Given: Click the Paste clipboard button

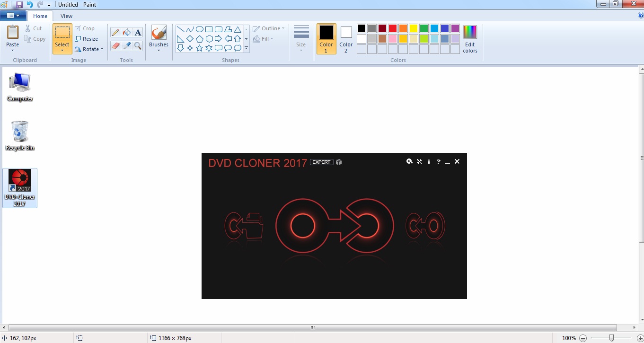Looking at the screenshot, I should coord(13,33).
